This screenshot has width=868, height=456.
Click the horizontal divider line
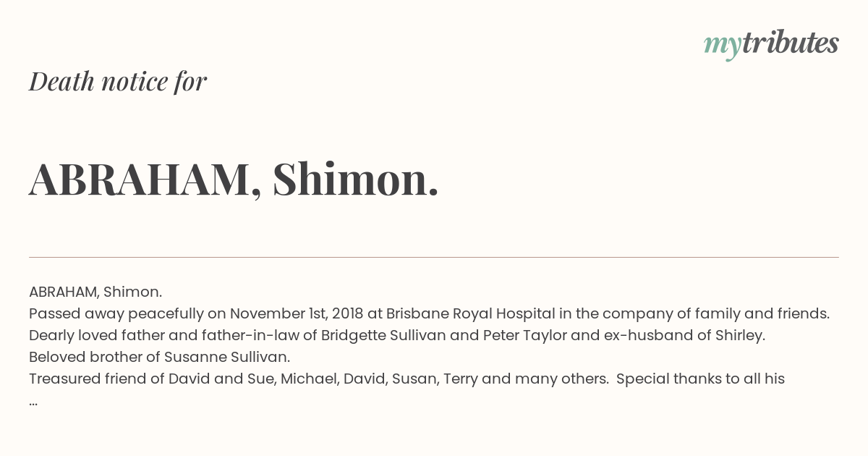[434, 257]
